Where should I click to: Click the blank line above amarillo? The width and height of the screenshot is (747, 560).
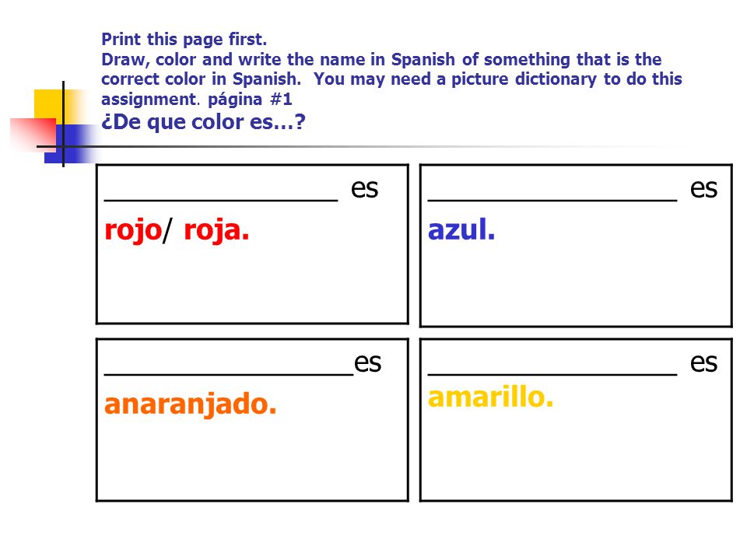click(x=552, y=374)
